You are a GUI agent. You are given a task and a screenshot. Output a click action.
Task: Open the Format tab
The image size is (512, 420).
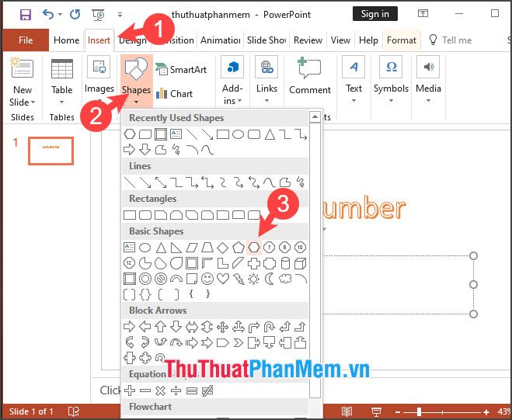402,40
